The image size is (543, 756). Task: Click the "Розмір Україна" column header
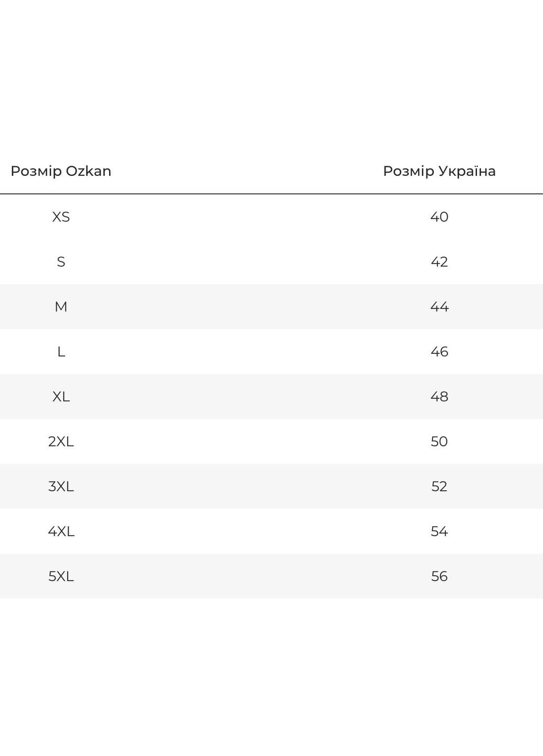[439, 171]
